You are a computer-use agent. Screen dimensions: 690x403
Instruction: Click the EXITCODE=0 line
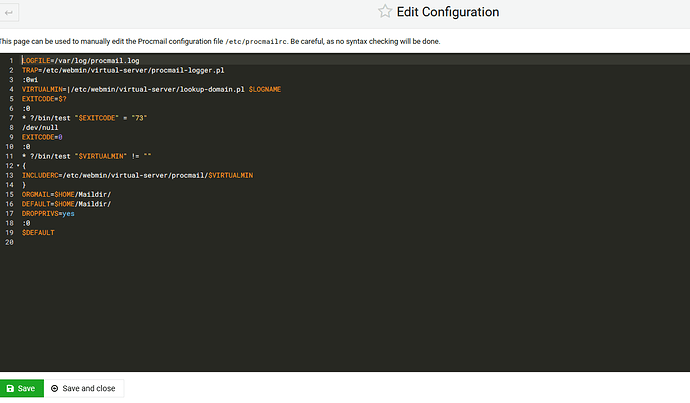point(42,137)
